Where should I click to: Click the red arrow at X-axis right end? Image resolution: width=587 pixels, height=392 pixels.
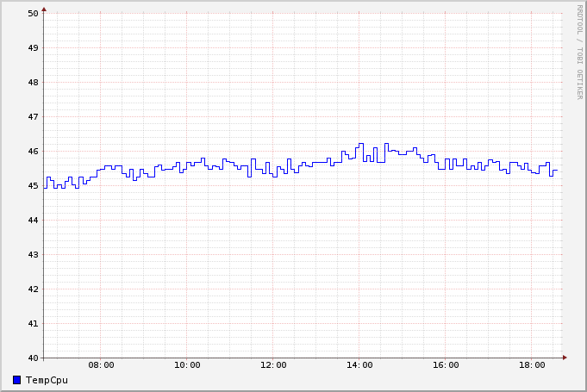(565, 358)
